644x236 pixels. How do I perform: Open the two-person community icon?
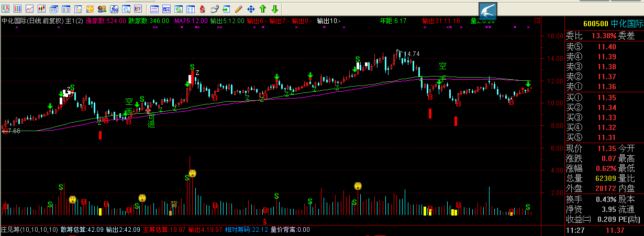click(102, 9)
